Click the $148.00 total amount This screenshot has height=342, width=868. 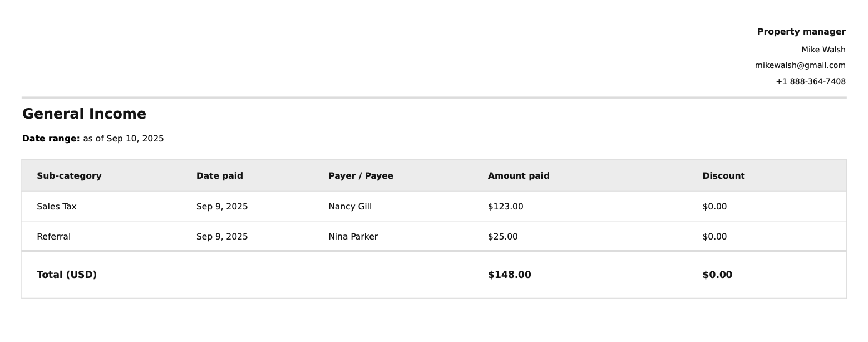509,275
